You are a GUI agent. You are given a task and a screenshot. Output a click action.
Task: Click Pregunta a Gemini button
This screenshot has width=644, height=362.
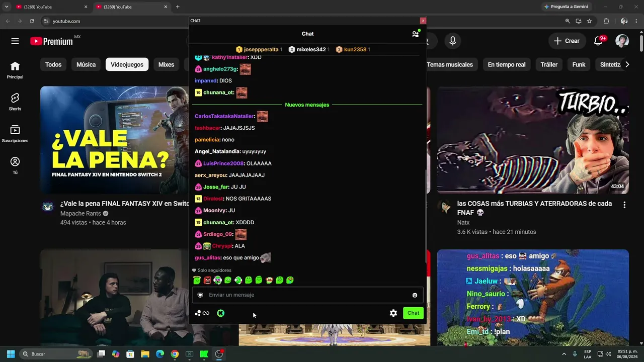pyautogui.click(x=566, y=7)
